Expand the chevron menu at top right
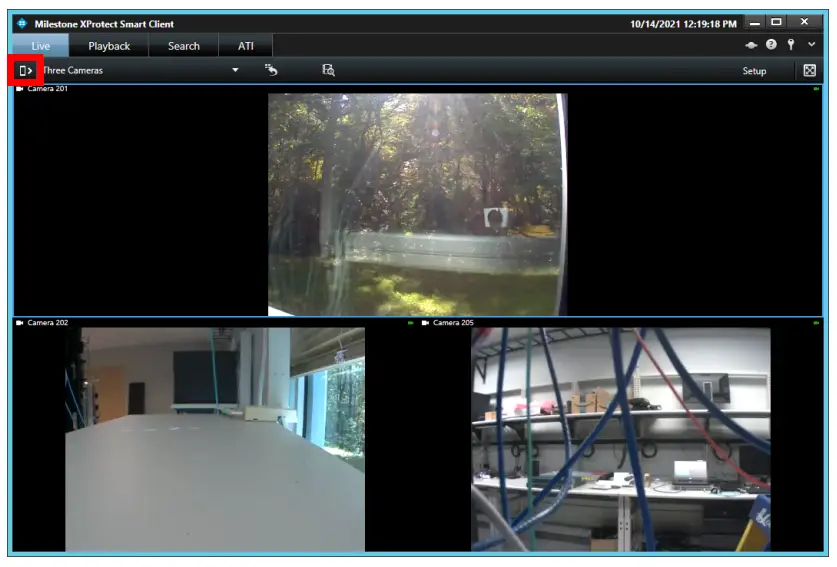The width and height of the screenshot is (837, 567). [x=811, y=44]
